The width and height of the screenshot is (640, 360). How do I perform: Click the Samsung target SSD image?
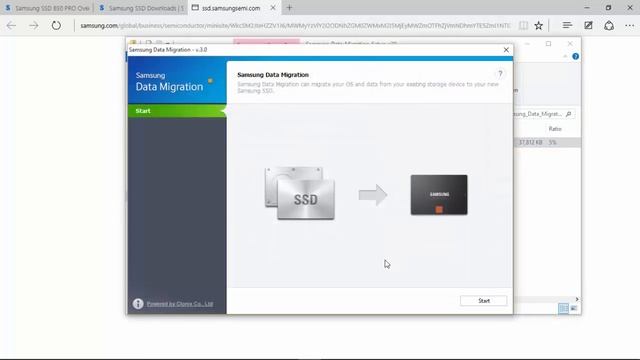pos(439,195)
